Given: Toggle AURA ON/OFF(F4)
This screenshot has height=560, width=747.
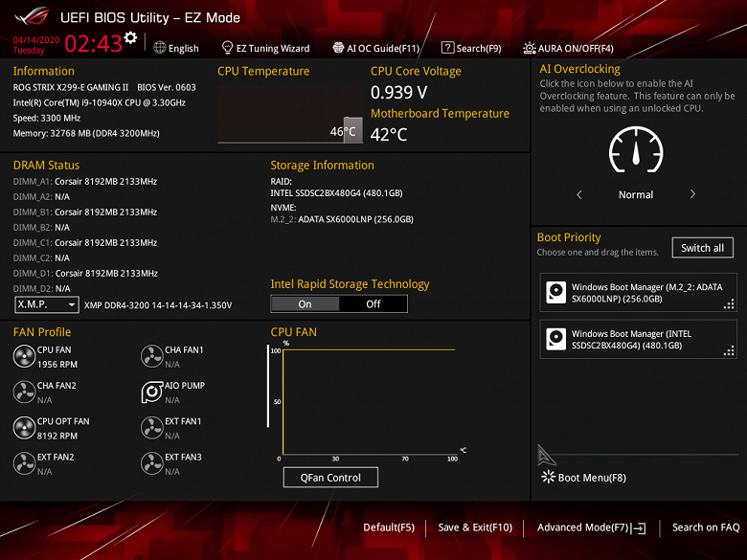Looking at the screenshot, I should [568, 48].
